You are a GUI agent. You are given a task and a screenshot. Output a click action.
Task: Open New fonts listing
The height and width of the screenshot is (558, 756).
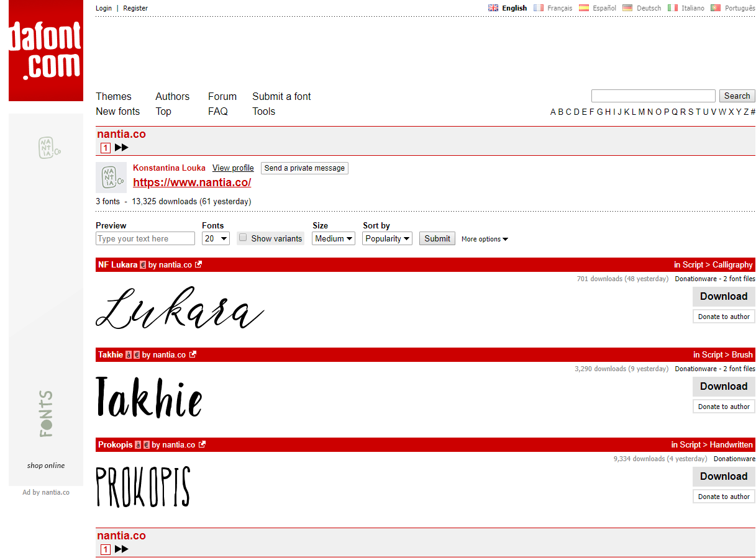[117, 111]
